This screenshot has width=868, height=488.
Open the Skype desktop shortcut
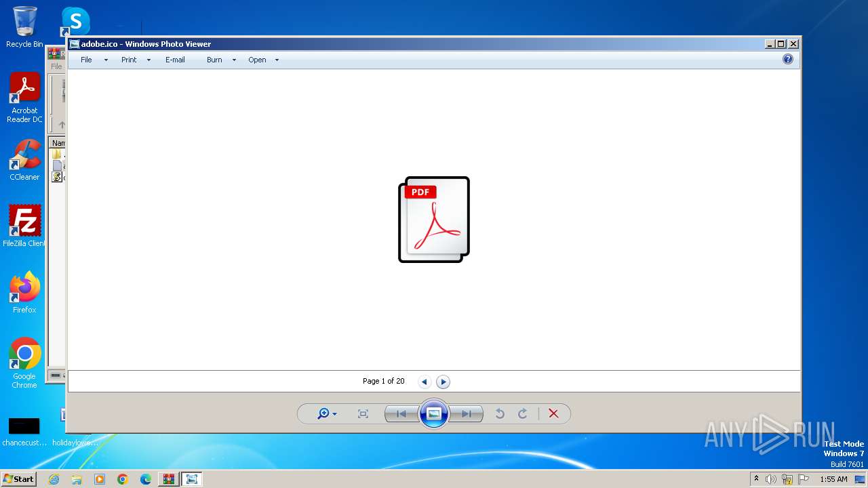coord(75,22)
